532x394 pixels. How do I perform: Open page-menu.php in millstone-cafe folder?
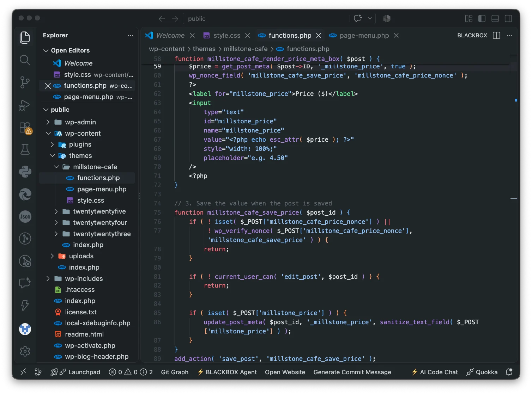pyautogui.click(x=102, y=189)
